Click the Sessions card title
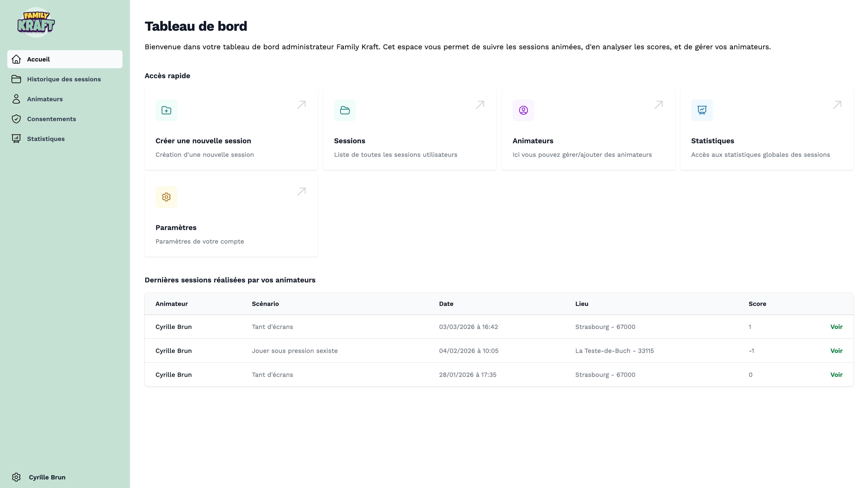 click(349, 141)
